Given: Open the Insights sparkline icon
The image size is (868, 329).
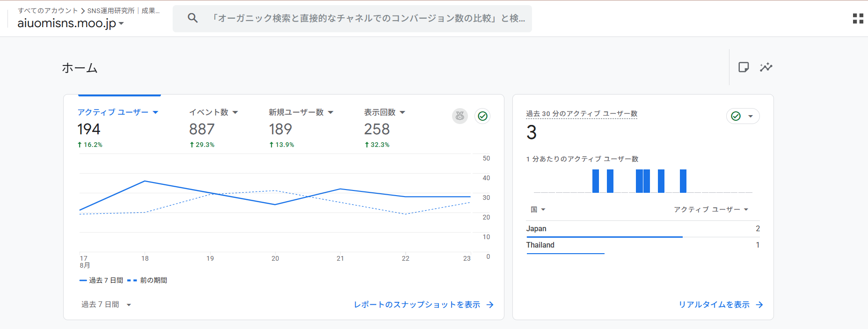Looking at the screenshot, I should (766, 67).
